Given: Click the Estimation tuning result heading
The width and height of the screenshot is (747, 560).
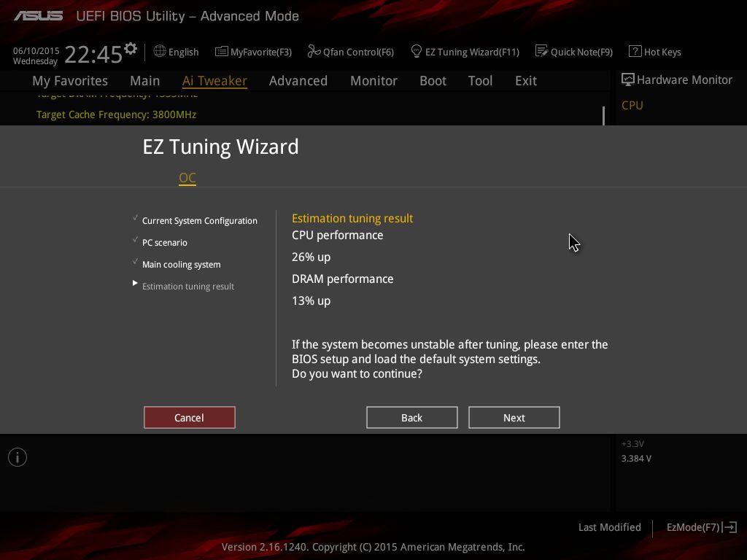Looking at the screenshot, I should pos(352,219).
